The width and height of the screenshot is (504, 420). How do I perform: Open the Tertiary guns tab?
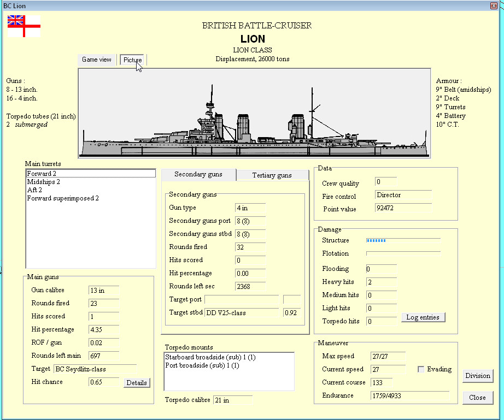pos(272,175)
